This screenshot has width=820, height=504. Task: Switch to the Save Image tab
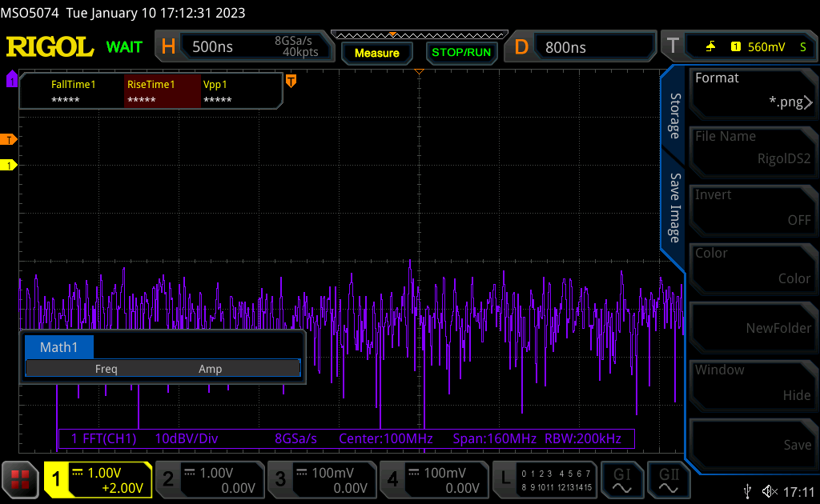[674, 208]
